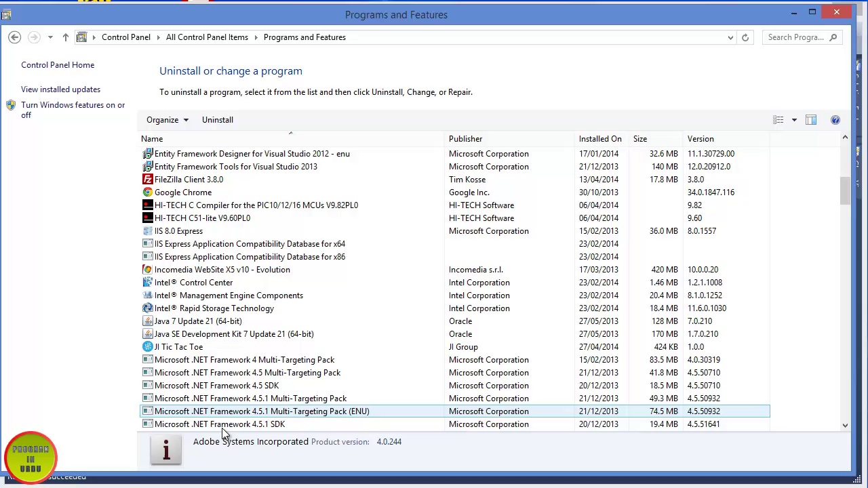Click the FileZilla Client program icon
This screenshot has width=868, height=488.
coord(147,180)
